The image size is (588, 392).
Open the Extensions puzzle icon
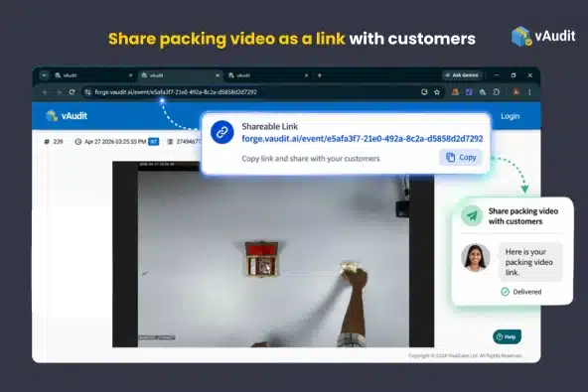pyautogui.click(x=497, y=92)
